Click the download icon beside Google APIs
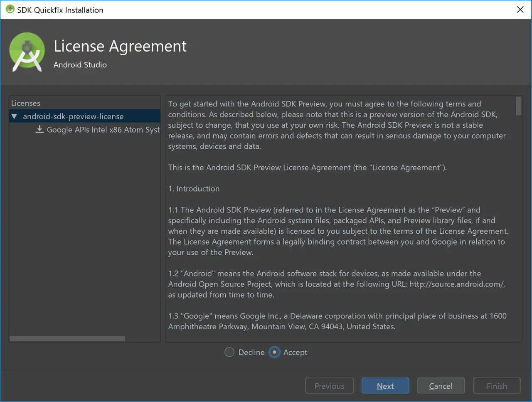The width and height of the screenshot is (532, 402). [39, 129]
